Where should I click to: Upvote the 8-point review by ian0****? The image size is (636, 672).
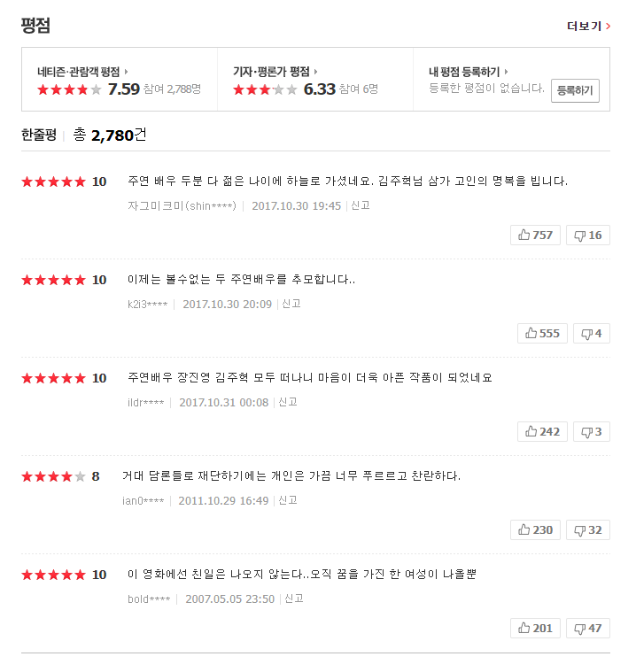point(535,529)
